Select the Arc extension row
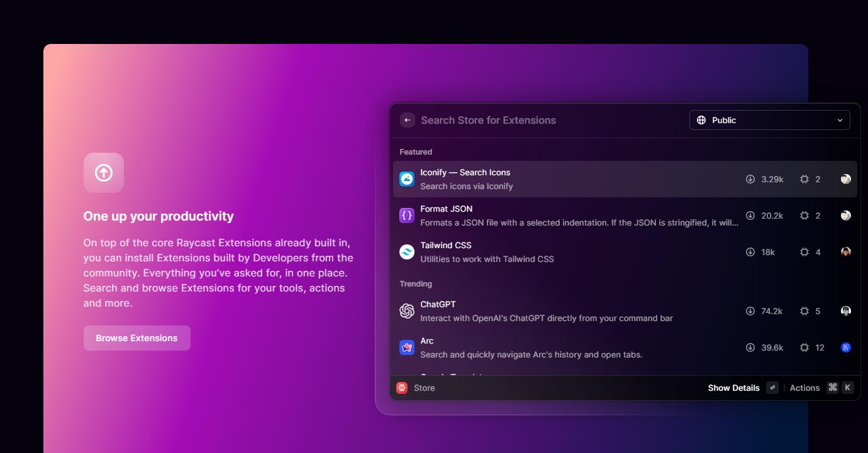Image resolution: width=868 pixels, height=453 pixels. coord(625,347)
